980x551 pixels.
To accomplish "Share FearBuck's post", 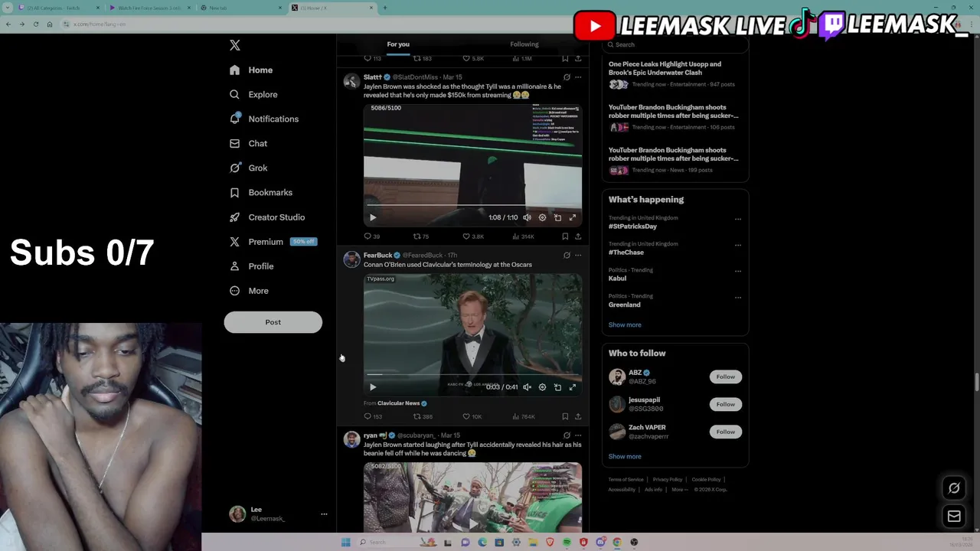I will (x=578, y=416).
